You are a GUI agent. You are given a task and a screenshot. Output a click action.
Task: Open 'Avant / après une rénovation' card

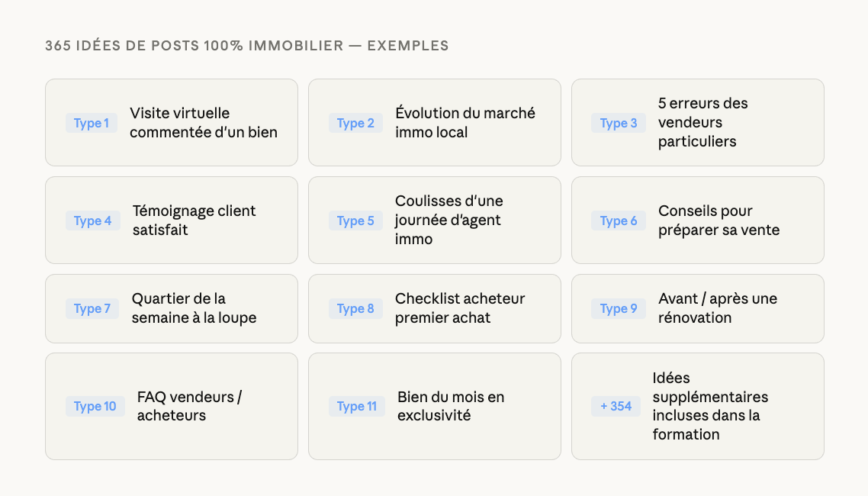coord(717,308)
